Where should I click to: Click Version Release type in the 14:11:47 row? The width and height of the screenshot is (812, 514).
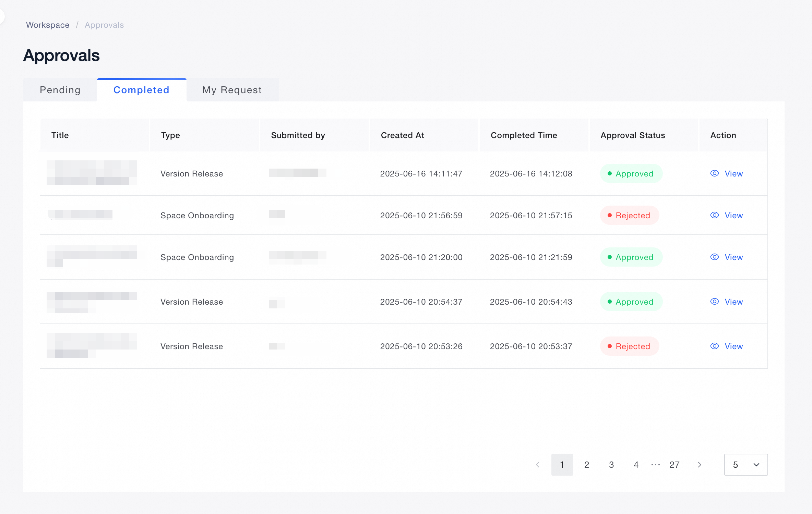(x=192, y=173)
